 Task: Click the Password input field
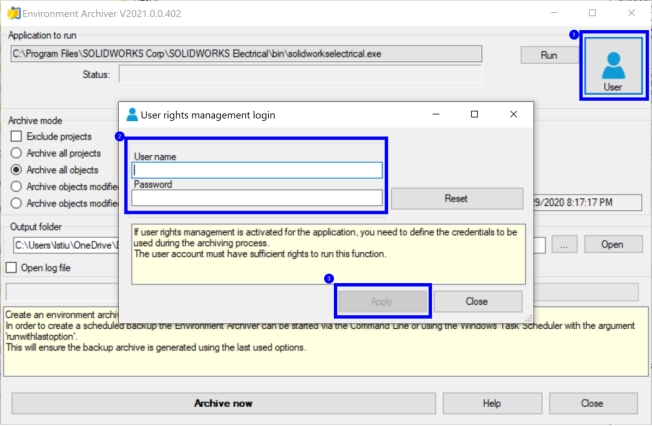point(257,198)
